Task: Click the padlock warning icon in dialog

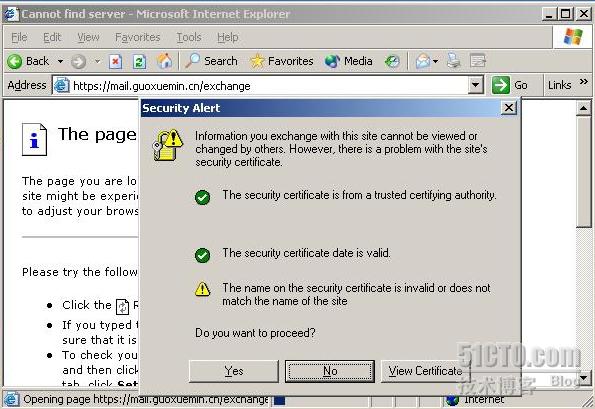Action: pyautogui.click(x=167, y=145)
